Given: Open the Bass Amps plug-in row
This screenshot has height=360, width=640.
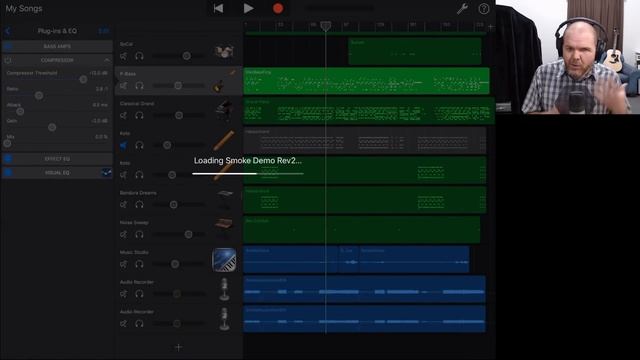Looking at the screenshot, I should [x=57, y=46].
